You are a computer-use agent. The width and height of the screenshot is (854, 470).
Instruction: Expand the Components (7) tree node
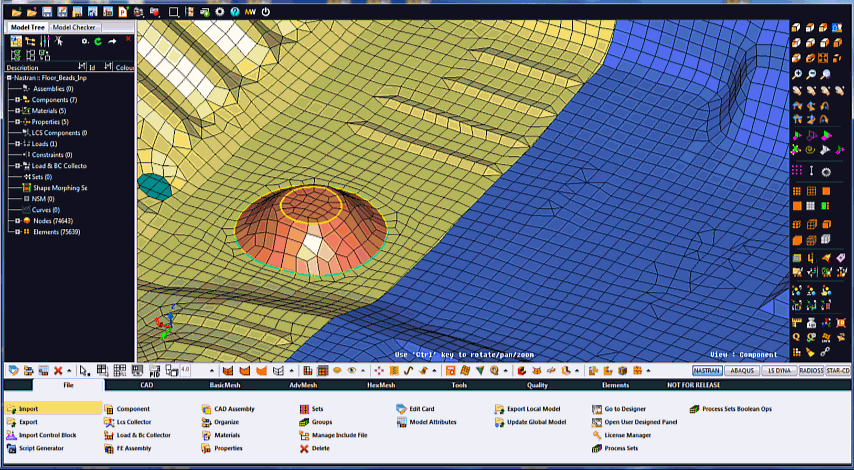click(18, 100)
